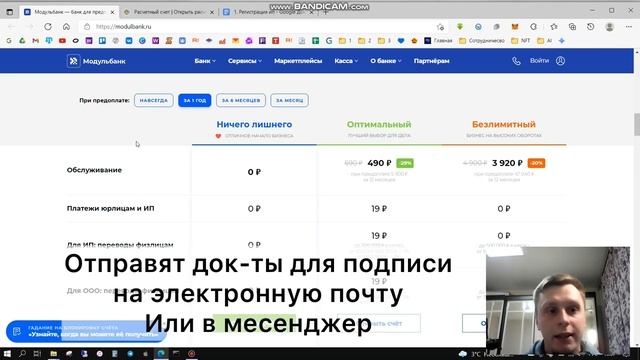Open the browser history icon
The height and width of the screenshot is (360, 640).
[591, 27]
